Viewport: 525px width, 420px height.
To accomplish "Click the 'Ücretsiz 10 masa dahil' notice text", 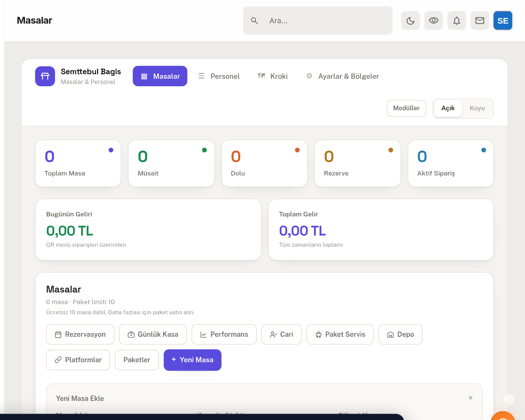I will pyautogui.click(x=120, y=312).
